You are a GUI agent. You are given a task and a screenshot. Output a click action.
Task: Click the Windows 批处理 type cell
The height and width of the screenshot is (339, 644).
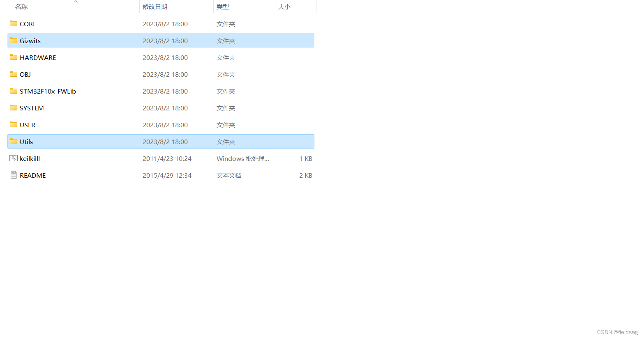pyautogui.click(x=243, y=158)
